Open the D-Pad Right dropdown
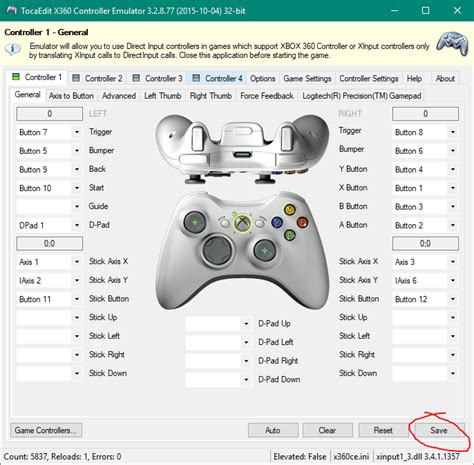 [x=219, y=361]
